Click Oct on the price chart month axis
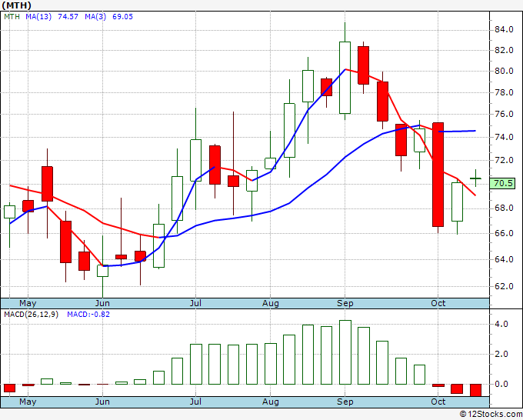 click(x=438, y=303)
